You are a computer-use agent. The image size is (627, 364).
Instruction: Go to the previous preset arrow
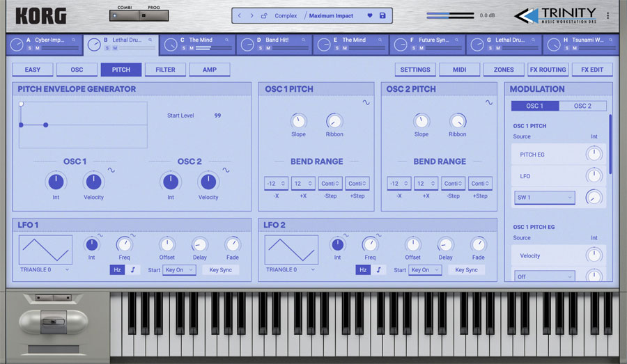point(239,15)
